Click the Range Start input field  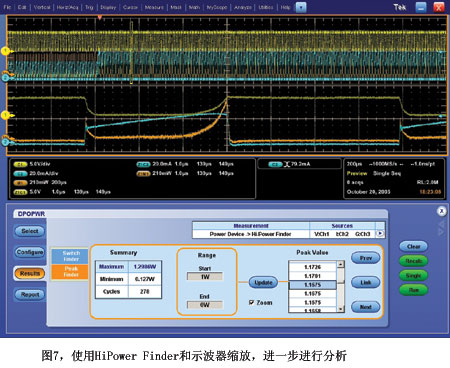205,277
